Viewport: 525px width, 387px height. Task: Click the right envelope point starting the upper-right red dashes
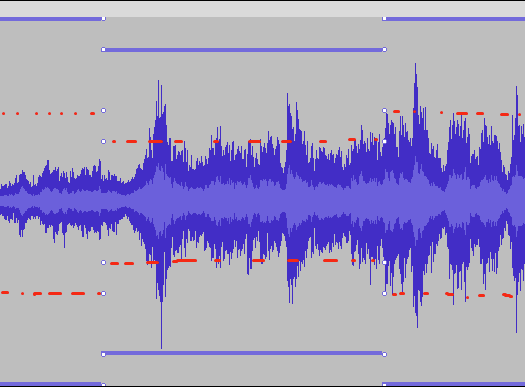(384, 110)
